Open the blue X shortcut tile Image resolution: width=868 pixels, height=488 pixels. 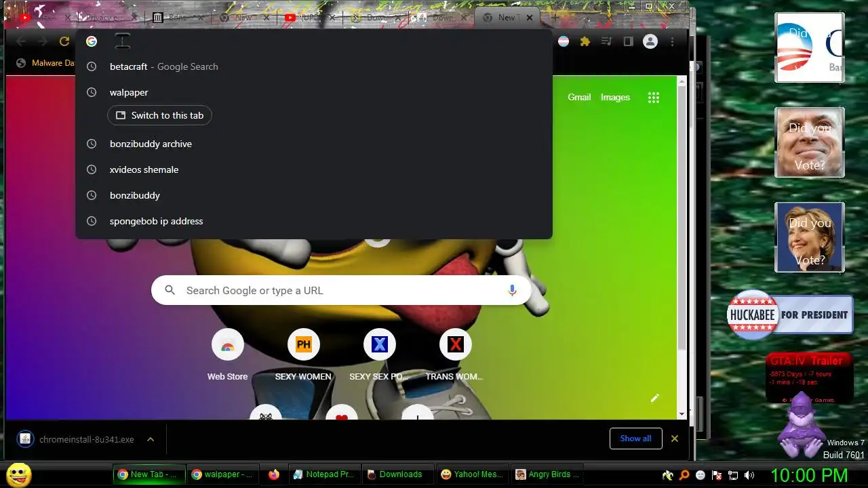[379, 355]
